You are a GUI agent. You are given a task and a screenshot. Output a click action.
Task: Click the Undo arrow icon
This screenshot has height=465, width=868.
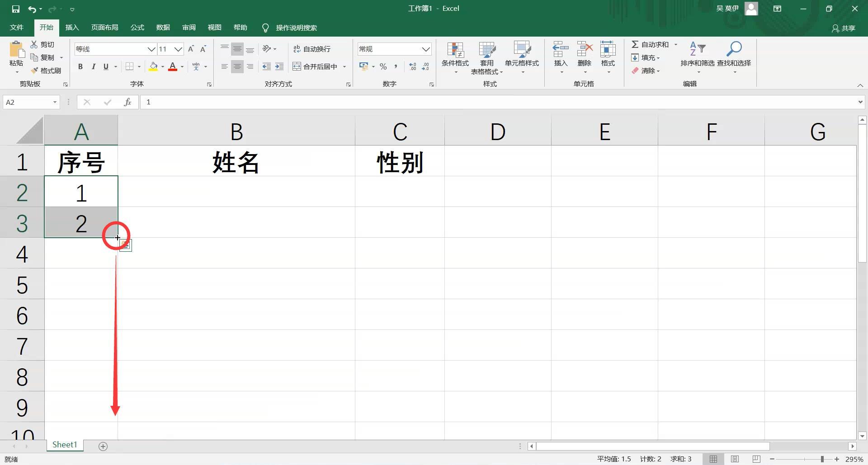click(32, 9)
